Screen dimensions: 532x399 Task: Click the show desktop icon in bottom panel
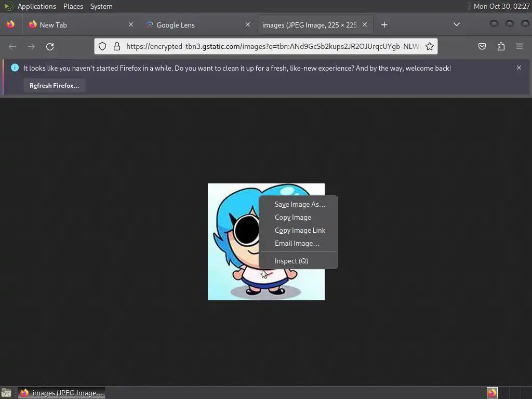click(x=6, y=393)
